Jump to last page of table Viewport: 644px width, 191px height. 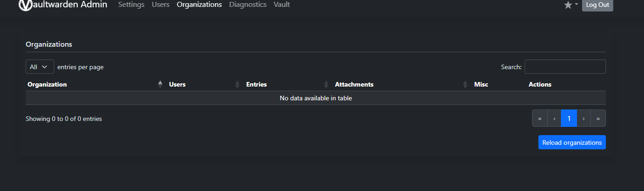coord(598,118)
